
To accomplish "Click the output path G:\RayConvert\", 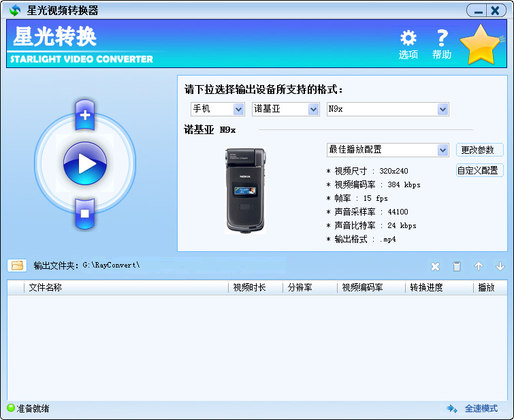I will pyautogui.click(x=111, y=265).
